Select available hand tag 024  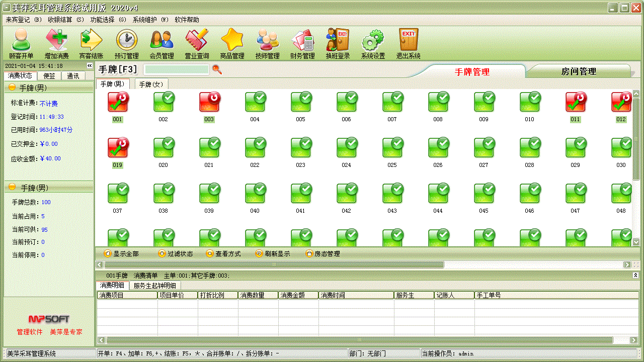point(346,148)
